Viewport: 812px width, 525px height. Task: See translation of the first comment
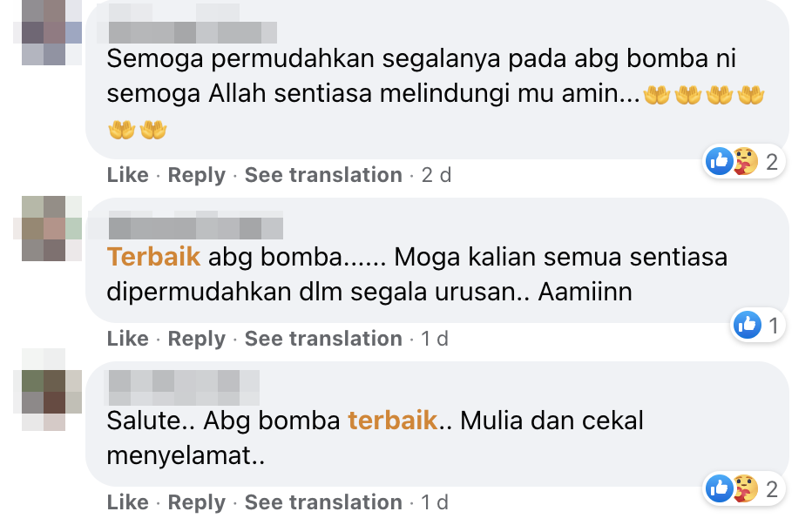pyautogui.click(x=323, y=175)
